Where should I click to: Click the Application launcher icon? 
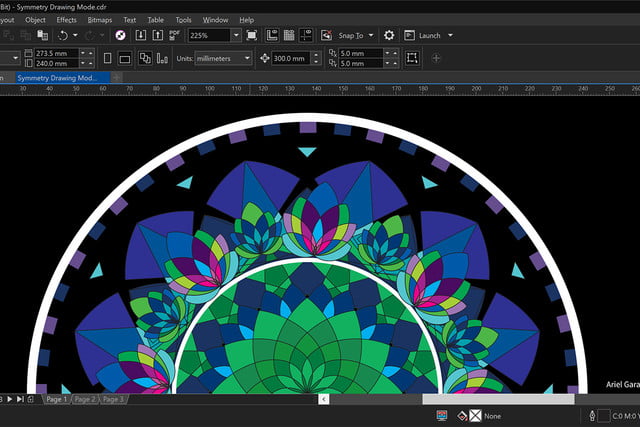(x=409, y=36)
